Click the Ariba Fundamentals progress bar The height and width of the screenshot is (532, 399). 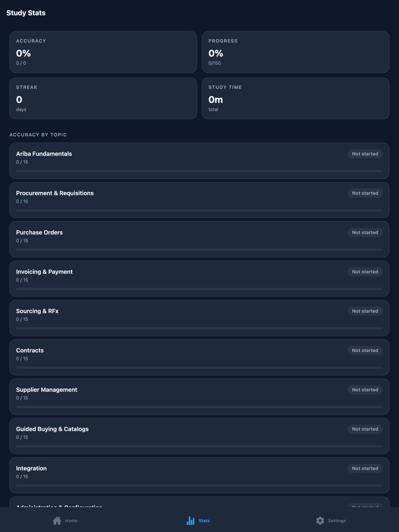pos(199,171)
